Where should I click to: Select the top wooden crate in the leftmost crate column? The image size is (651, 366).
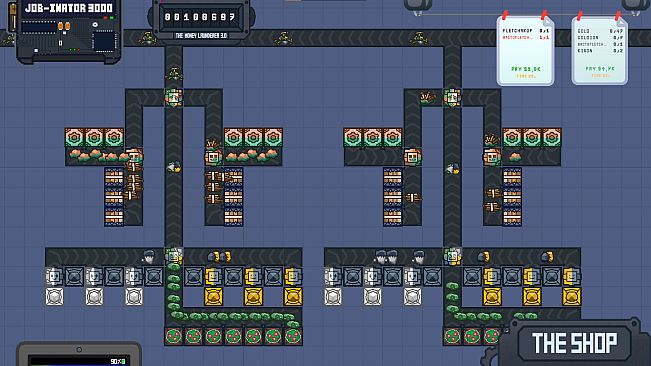[x=114, y=177]
